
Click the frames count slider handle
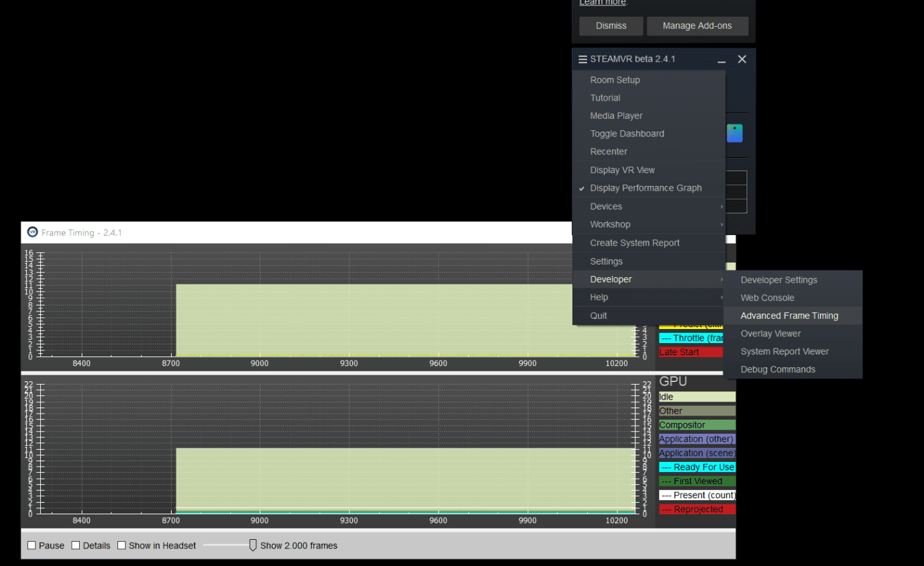[252, 545]
